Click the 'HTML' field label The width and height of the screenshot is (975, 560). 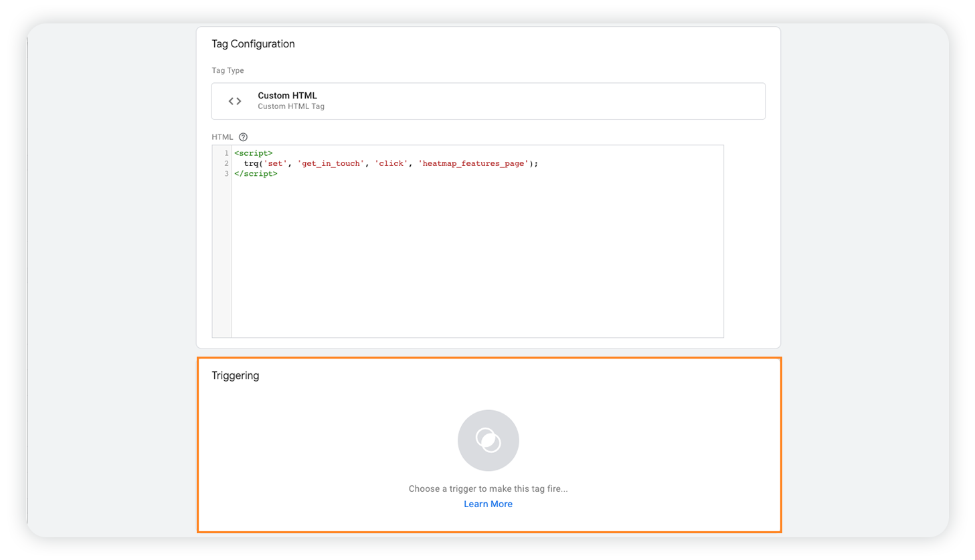click(x=222, y=137)
